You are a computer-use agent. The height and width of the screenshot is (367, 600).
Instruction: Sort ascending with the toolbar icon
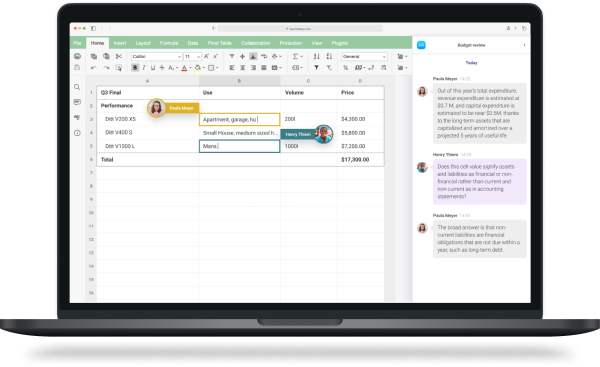point(316,56)
